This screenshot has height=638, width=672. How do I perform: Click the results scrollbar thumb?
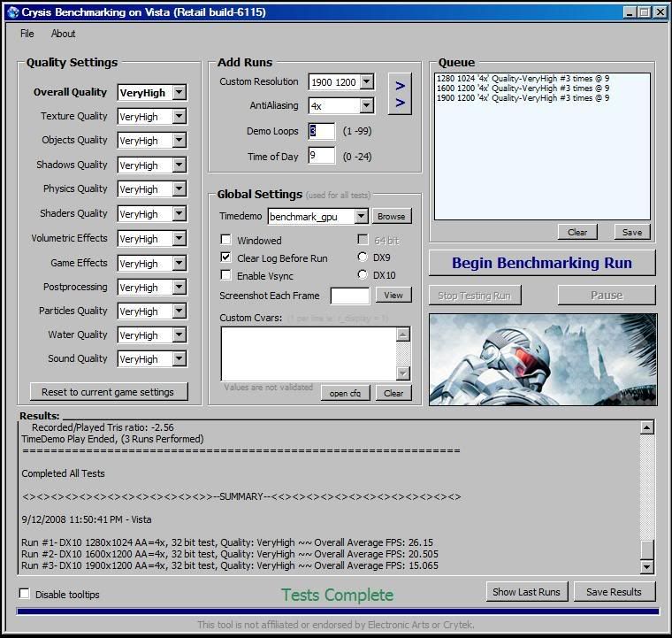(x=646, y=550)
